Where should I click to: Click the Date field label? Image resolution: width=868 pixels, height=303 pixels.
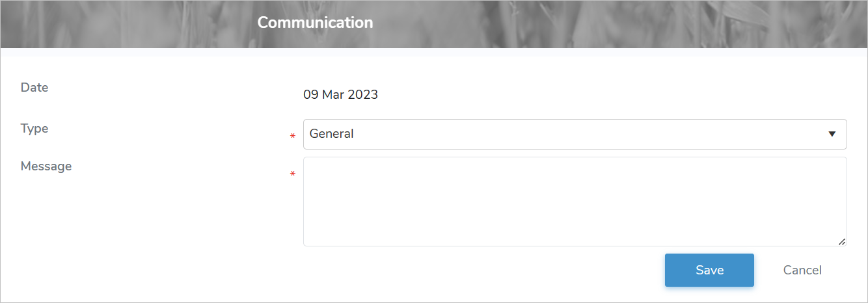point(34,87)
